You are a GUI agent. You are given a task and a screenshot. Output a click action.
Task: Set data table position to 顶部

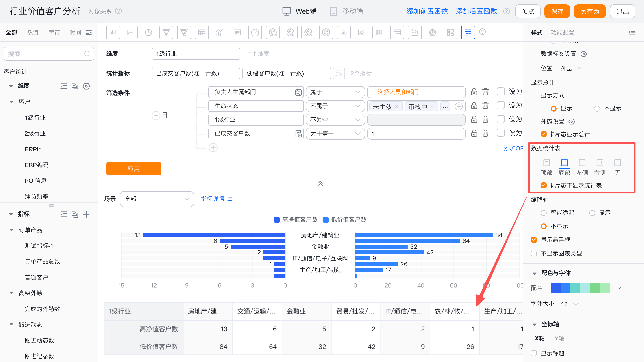tap(546, 163)
